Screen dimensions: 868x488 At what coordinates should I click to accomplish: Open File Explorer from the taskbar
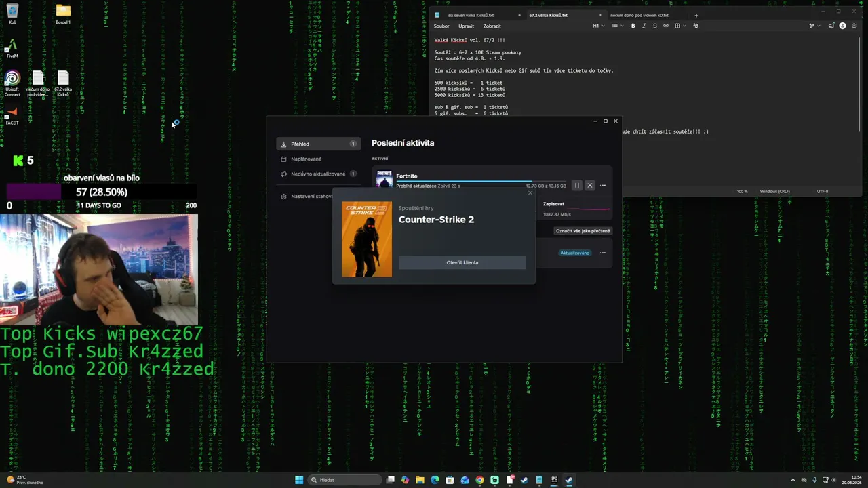pos(420,480)
